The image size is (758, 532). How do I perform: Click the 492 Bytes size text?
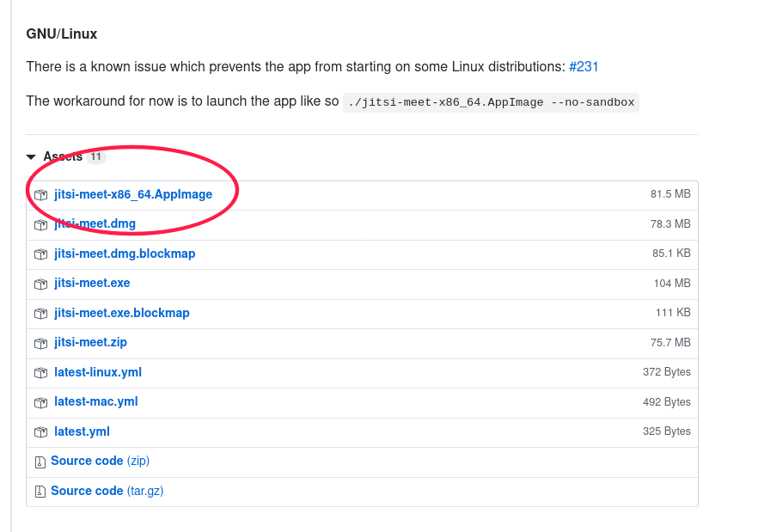[667, 402]
